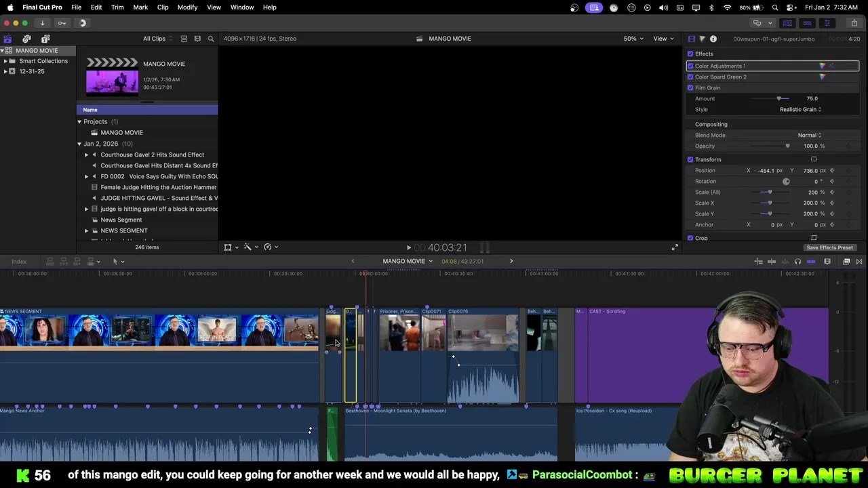Disable the Color Adjustments 1 effect
Image resolution: width=868 pixels, height=488 pixels.
[690, 66]
